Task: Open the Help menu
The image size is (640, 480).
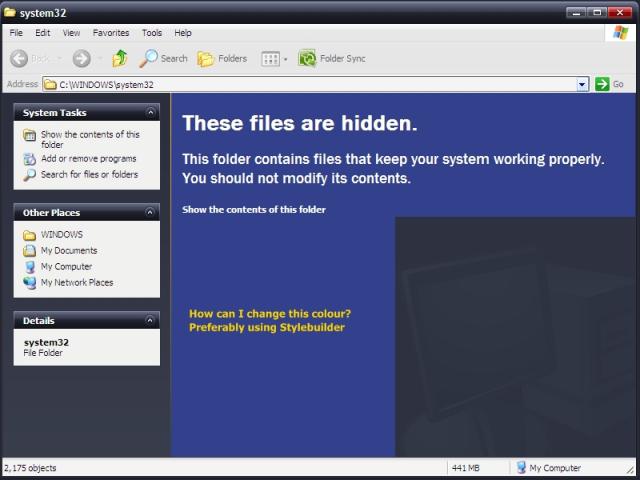Action: (183, 33)
